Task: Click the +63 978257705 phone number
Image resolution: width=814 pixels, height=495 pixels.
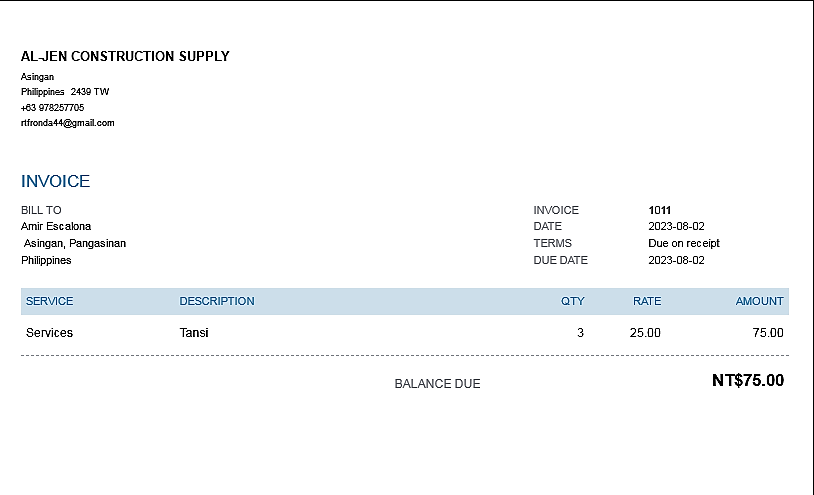Action: [52, 107]
